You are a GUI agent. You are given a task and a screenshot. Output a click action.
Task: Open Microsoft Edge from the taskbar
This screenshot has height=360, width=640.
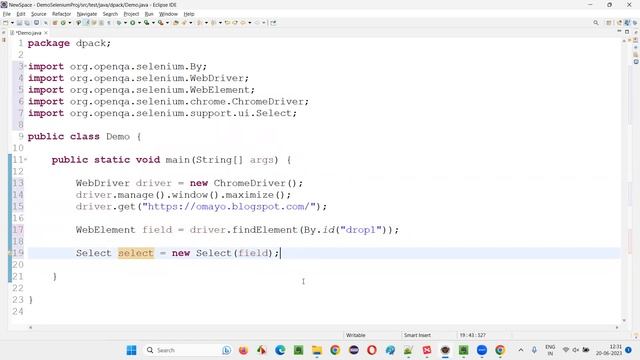coord(280,350)
